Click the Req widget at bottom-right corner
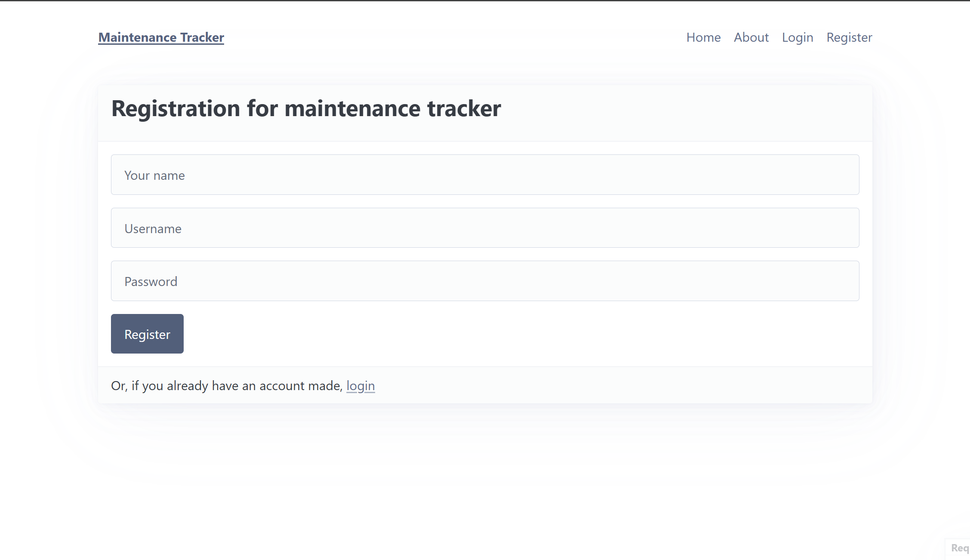Screen dimensions: 970x560 coord(959,548)
